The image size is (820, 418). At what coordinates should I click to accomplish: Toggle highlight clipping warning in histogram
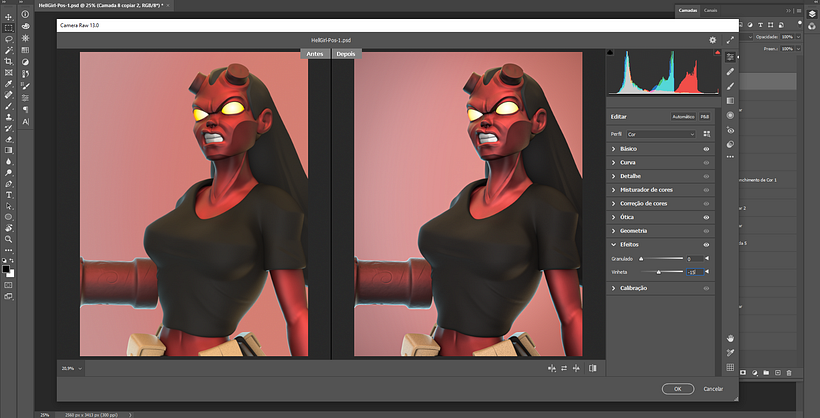pyautogui.click(x=717, y=53)
